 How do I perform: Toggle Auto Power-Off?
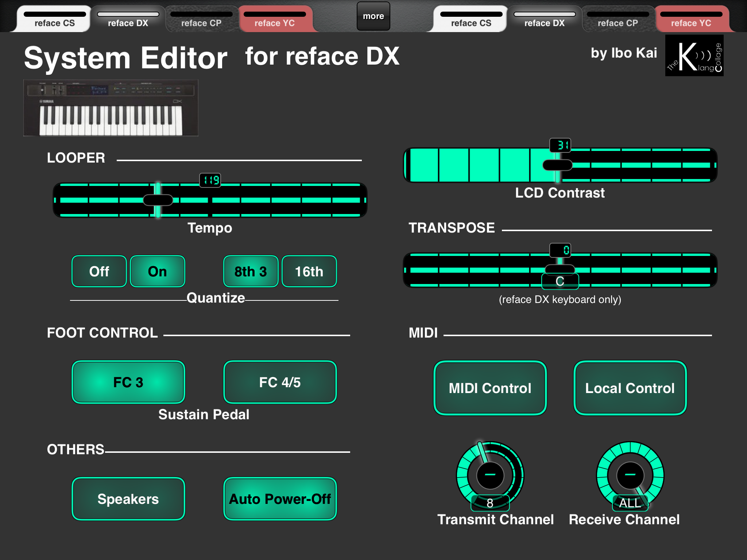point(280,499)
